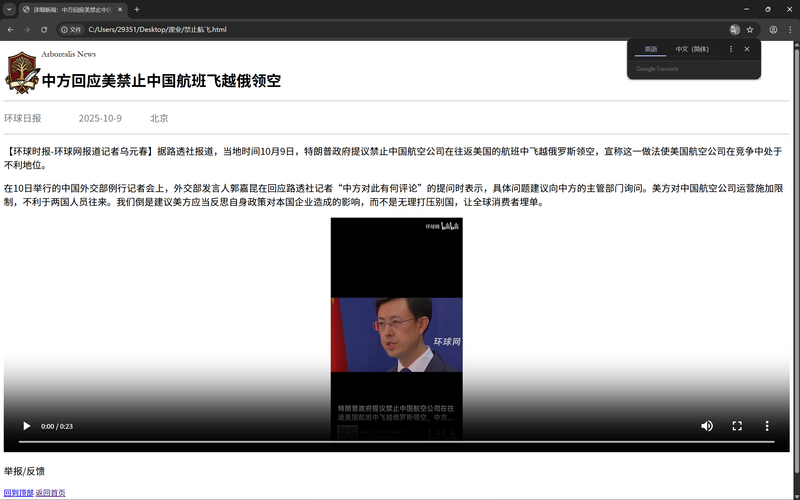This screenshot has height=500, width=800.
Task: Open the Chrome profile icon
Action: click(x=773, y=30)
